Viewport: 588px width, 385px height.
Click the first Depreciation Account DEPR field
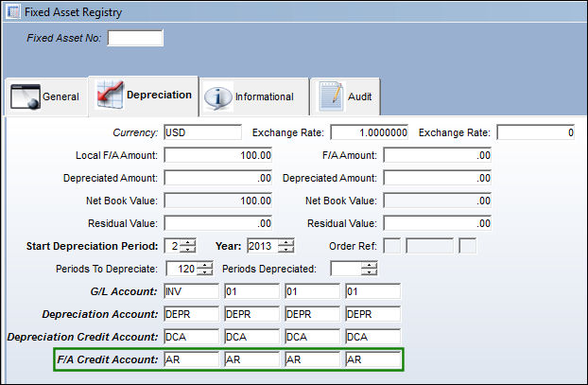click(x=192, y=314)
